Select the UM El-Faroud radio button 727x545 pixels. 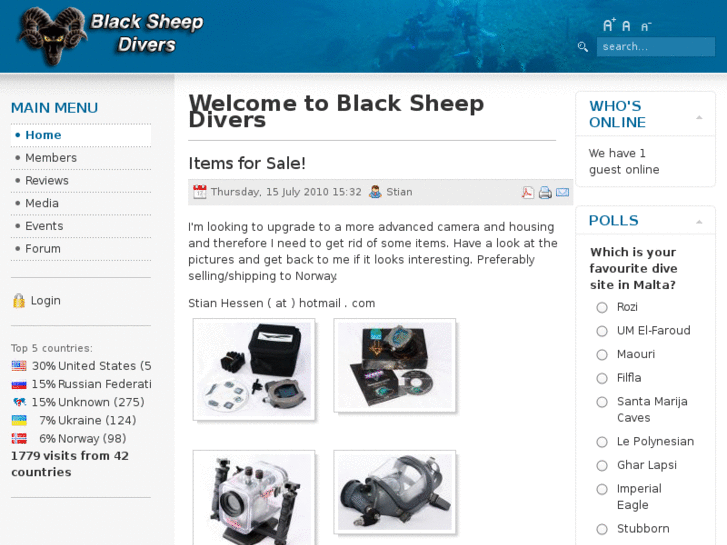602,331
